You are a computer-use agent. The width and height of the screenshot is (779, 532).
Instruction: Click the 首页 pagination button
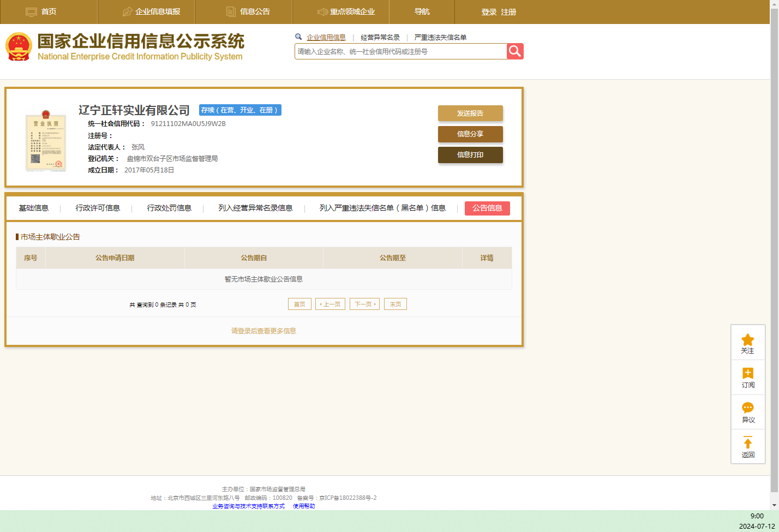pos(299,304)
